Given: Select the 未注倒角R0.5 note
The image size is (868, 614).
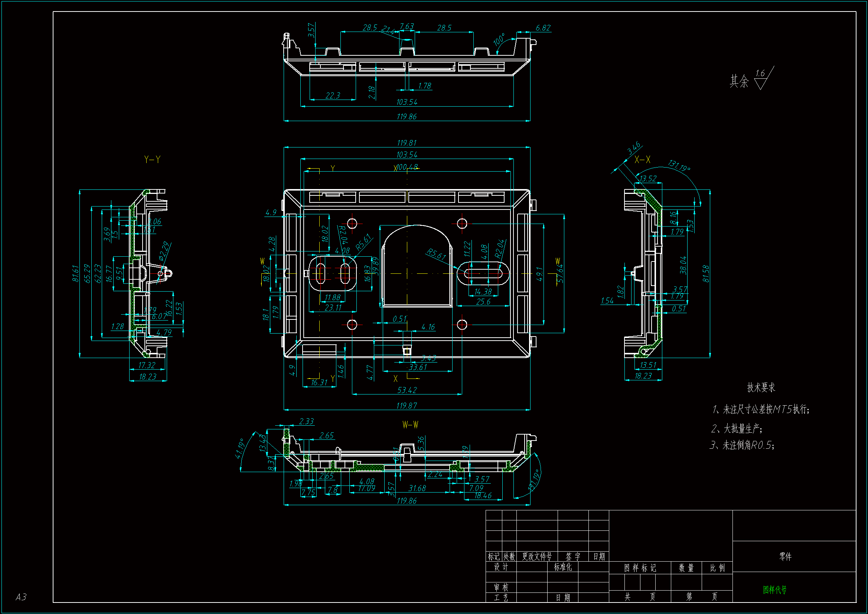Looking at the screenshot, I should click(x=742, y=445).
